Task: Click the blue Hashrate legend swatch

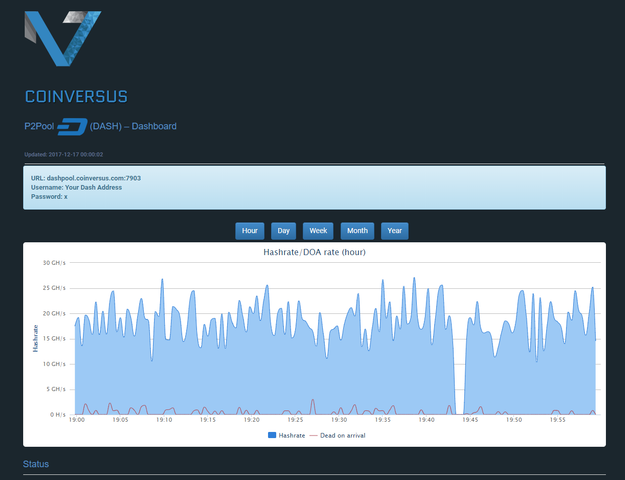Action: pos(272,436)
